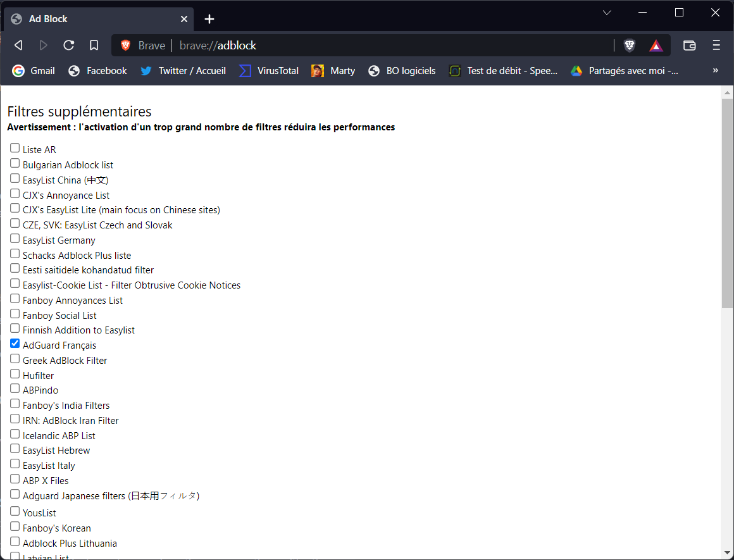This screenshot has width=734, height=560.
Task: Enable the ABPindo checkbox
Action: pos(15,389)
